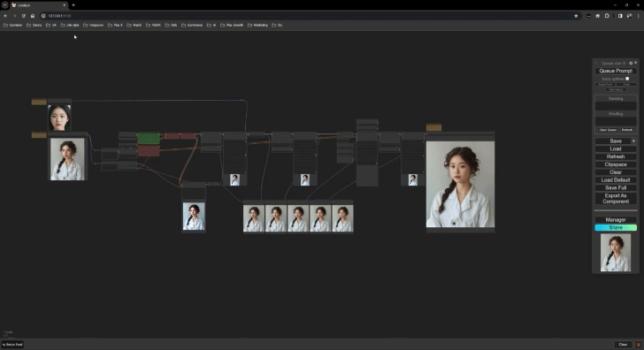Reload the browser page

pos(23,16)
